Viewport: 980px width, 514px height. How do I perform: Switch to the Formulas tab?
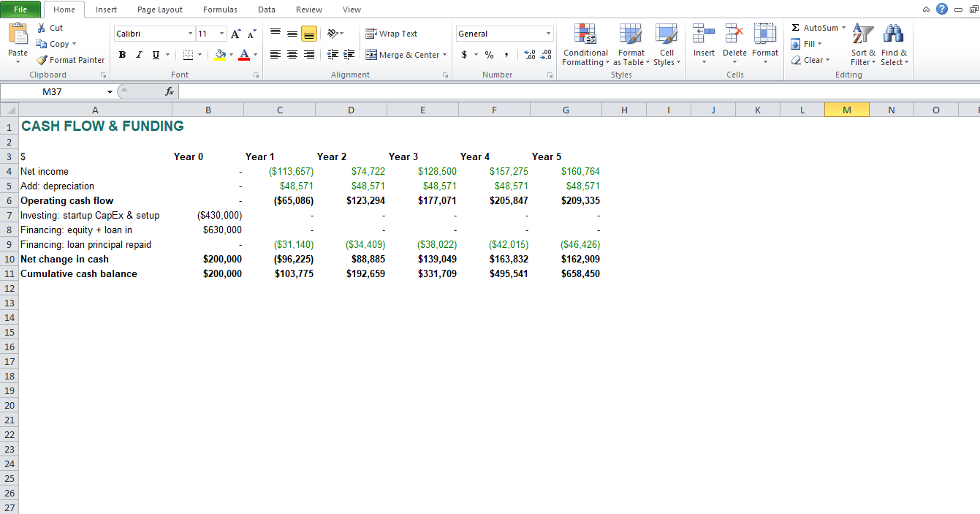pos(220,10)
